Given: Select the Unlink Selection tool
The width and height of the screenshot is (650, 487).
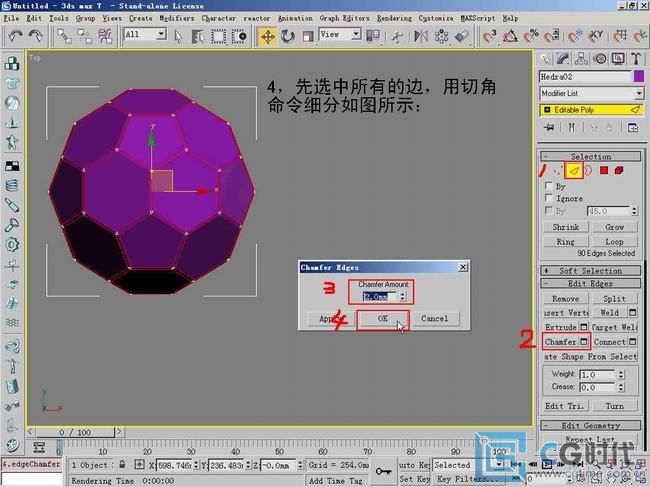Looking at the screenshot, I should pos(85,36).
